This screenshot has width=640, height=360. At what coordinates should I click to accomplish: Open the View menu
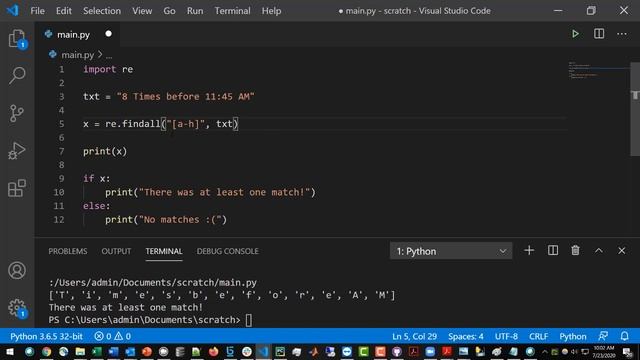pos(142,11)
